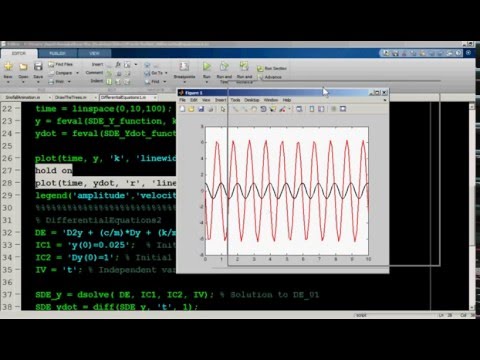Click the green Comment icon
Image resolution: width=480 pixels, height=360 pixels.
point(109,73)
